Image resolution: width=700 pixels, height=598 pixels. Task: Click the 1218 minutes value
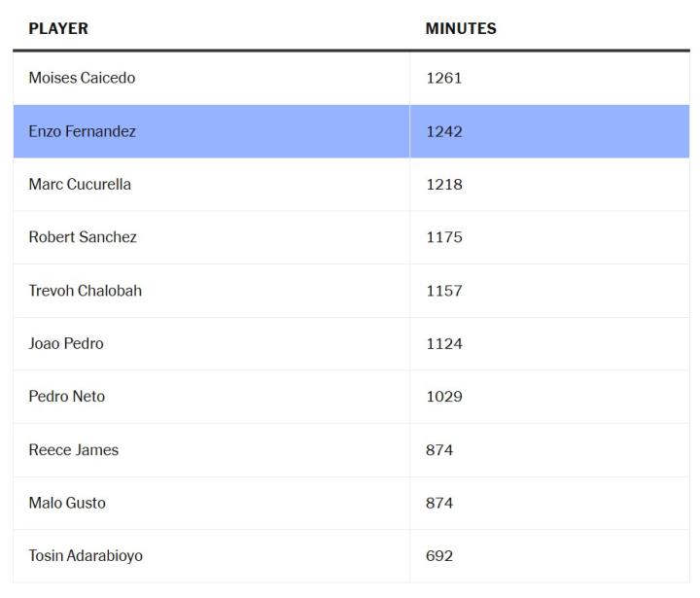pyautogui.click(x=443, y=185)
